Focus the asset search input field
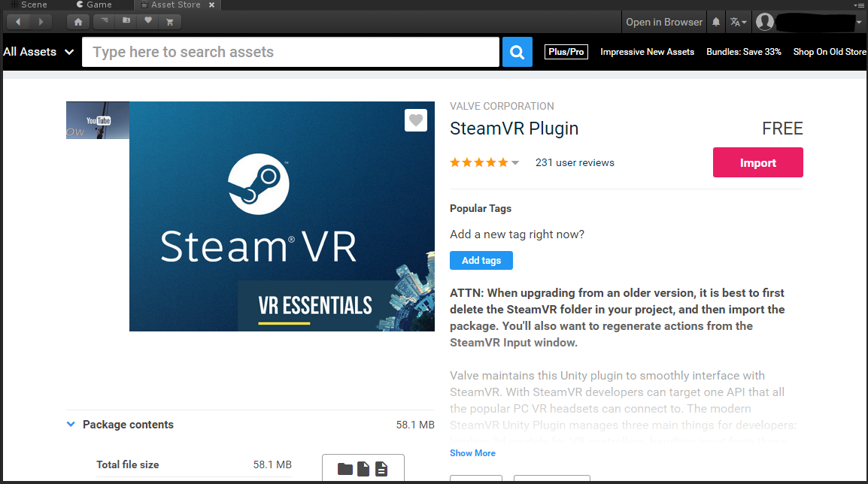The image size is (868, 484). (290, 52)
